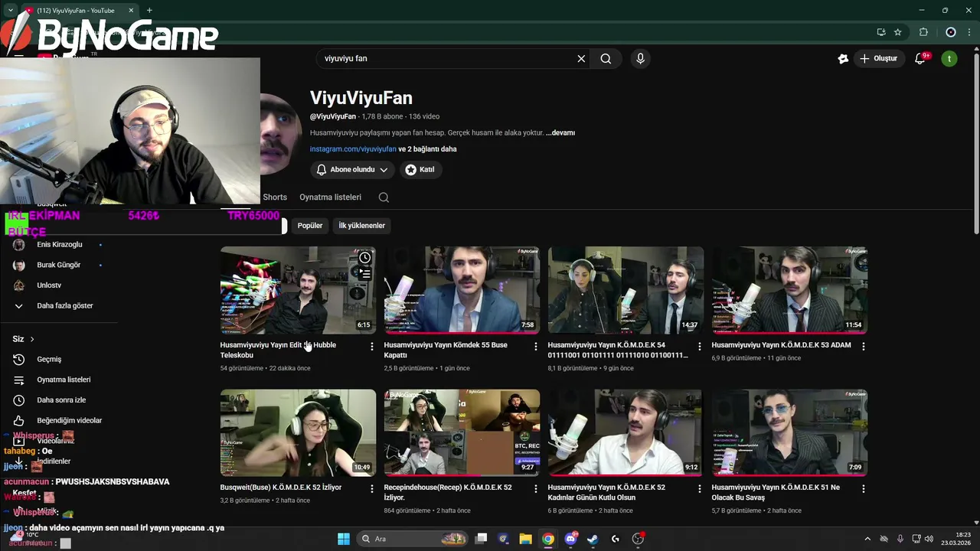Open Chrome extensions puzzle icon
This screenshot has height=551, width=980.
[923, 32]
